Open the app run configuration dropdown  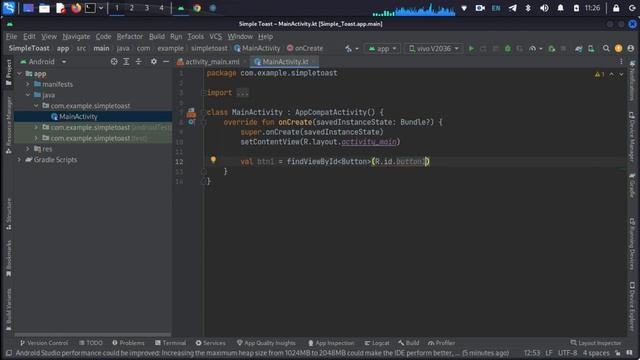[382, 49]
